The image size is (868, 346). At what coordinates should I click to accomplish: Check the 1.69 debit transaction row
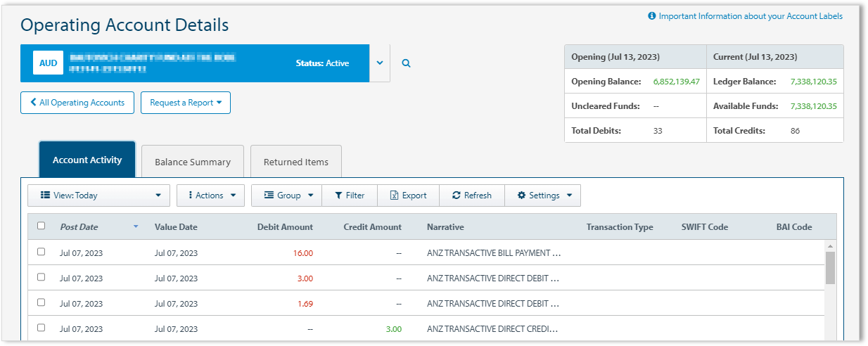coord(41,302)
